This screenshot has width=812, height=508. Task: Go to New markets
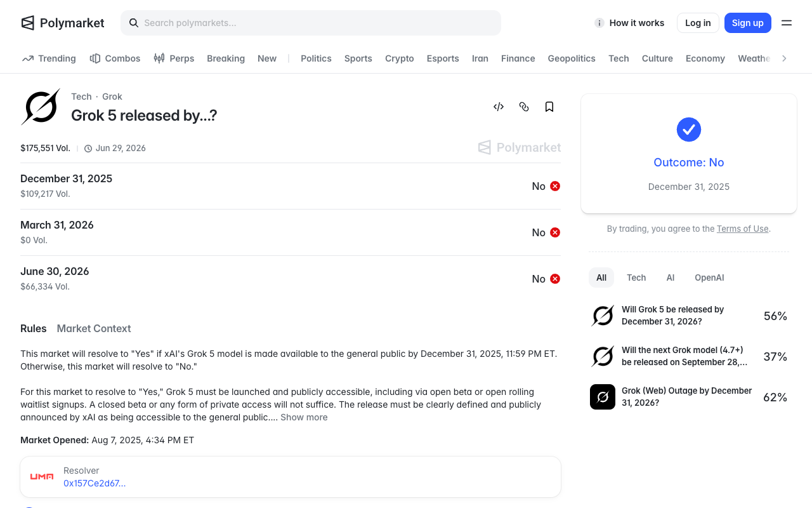click(267, 58)
